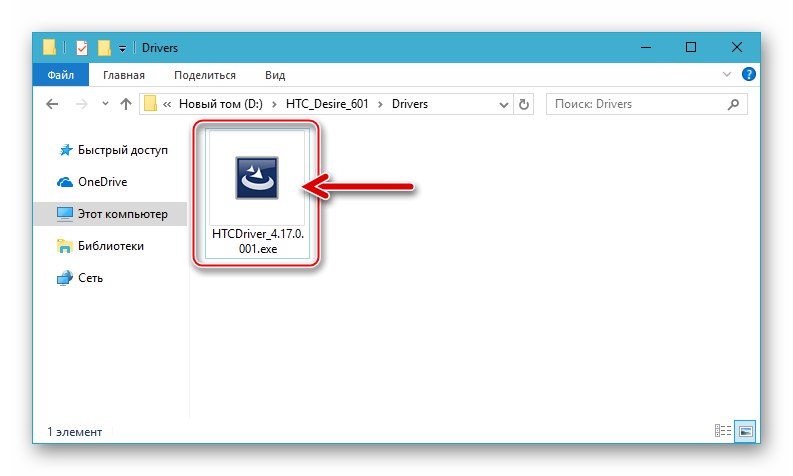Refresh the Drivers folder view
Viewport: 793px width, 476px height.
click(524, 104)
